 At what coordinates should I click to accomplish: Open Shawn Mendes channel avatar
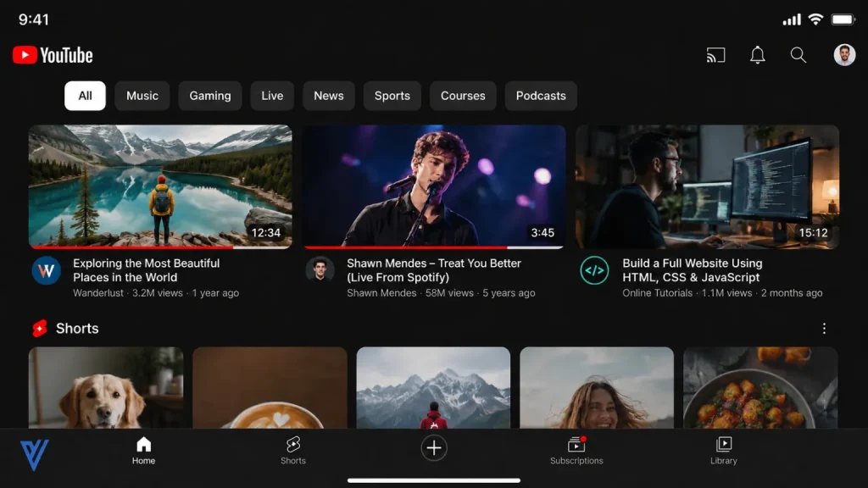pos(320,270)
